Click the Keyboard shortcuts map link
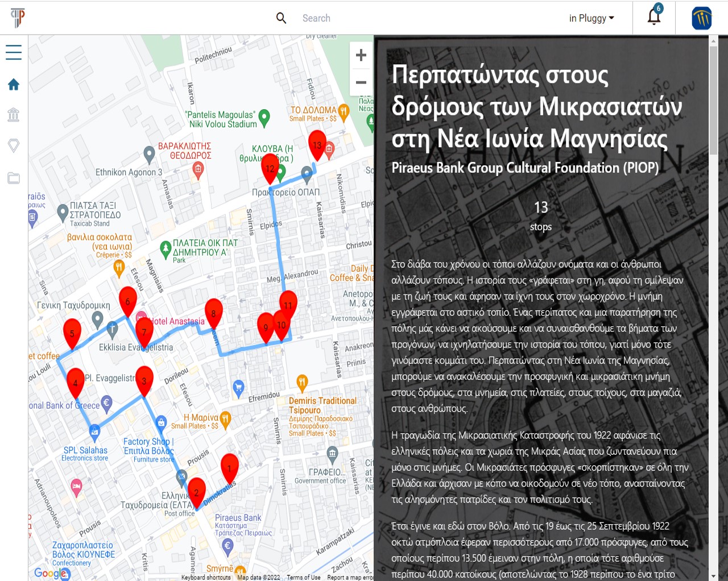This screenshot has width=728, height=581. (206, 577)
